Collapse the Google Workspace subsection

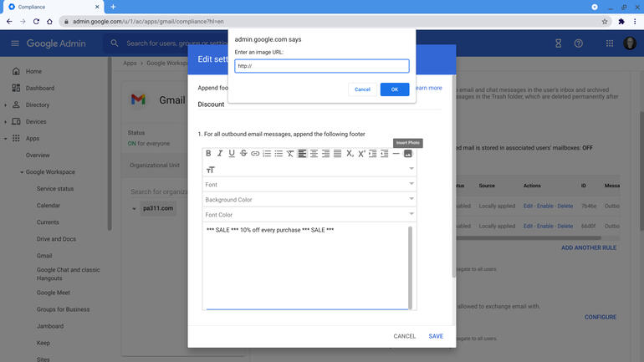click(22, 172)
